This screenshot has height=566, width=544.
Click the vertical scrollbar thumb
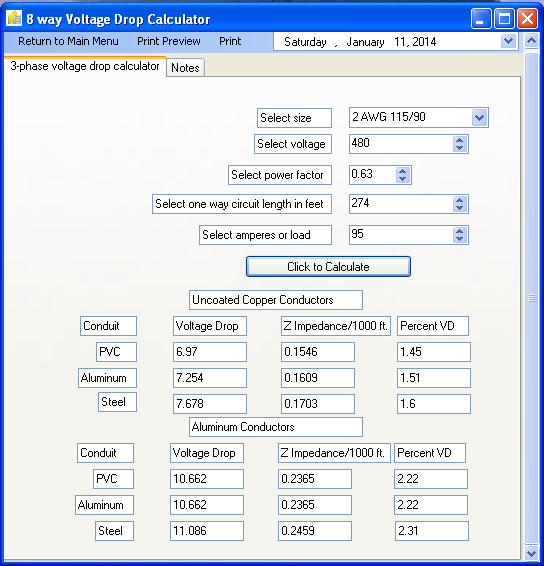click(531, 298)
